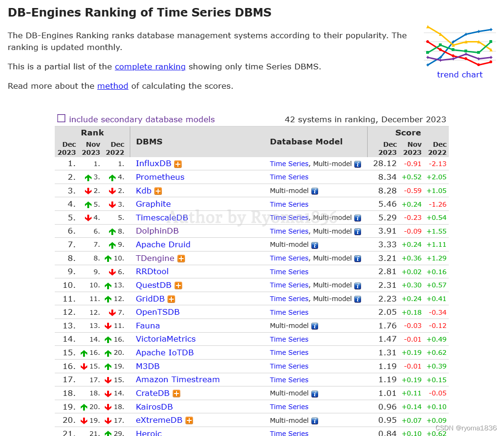The width and height of the screenshot is (504, 436).
Task: Open the TDengine system page
Action: [155, 258]
